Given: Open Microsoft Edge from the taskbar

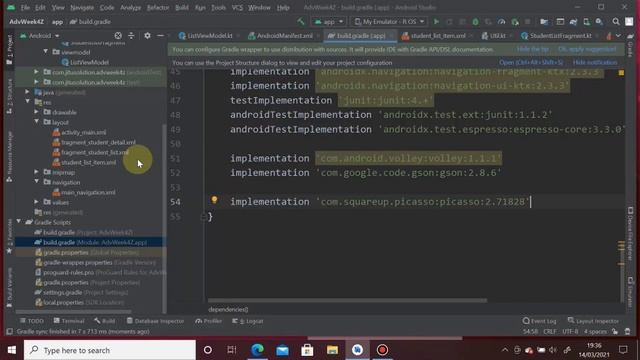Looking at the screenshot, I should tap(257, 350).
